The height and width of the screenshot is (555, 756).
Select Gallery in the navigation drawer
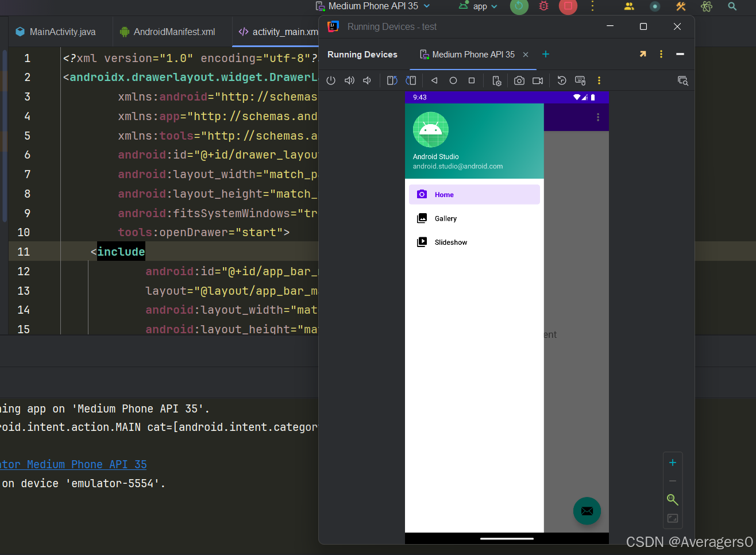(474, 218)
